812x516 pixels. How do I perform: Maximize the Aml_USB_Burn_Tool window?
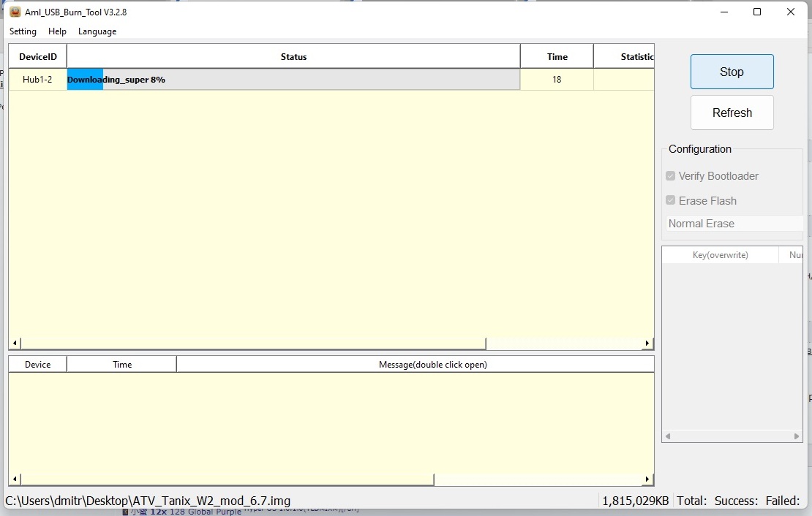[757, 12]
